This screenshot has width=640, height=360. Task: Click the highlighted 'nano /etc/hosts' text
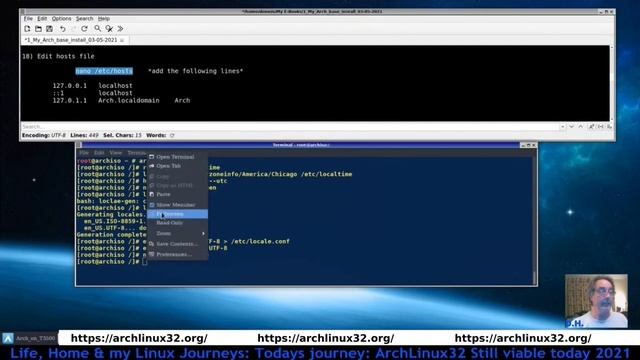(104, 71)
